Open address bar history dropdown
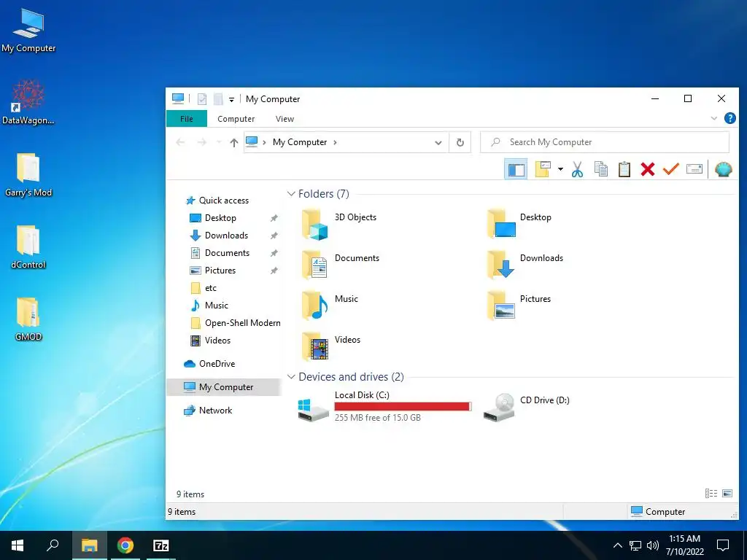The width and height of the screenshot is (747, 560). pos(438,142)
